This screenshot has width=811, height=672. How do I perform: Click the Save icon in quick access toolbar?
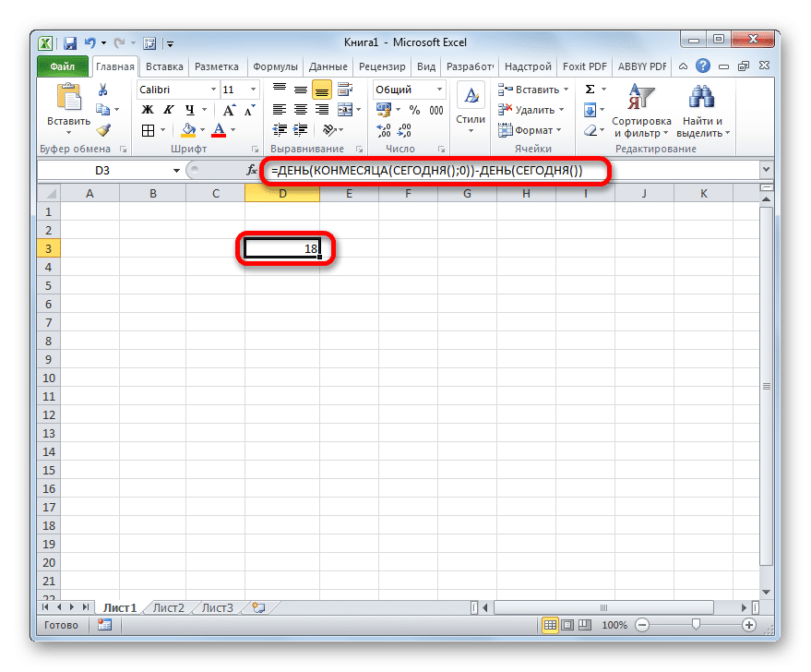tap(70, 43)
